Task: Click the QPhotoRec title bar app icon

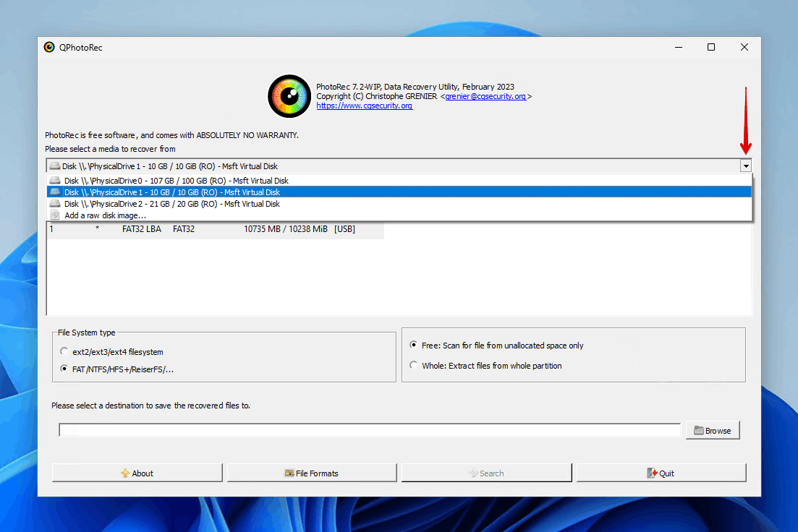Action: [x=49, y=47]
